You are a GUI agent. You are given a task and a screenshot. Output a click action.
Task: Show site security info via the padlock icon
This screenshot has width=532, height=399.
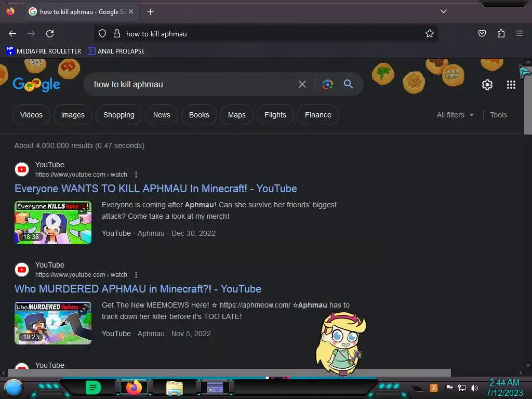point(117,34)
